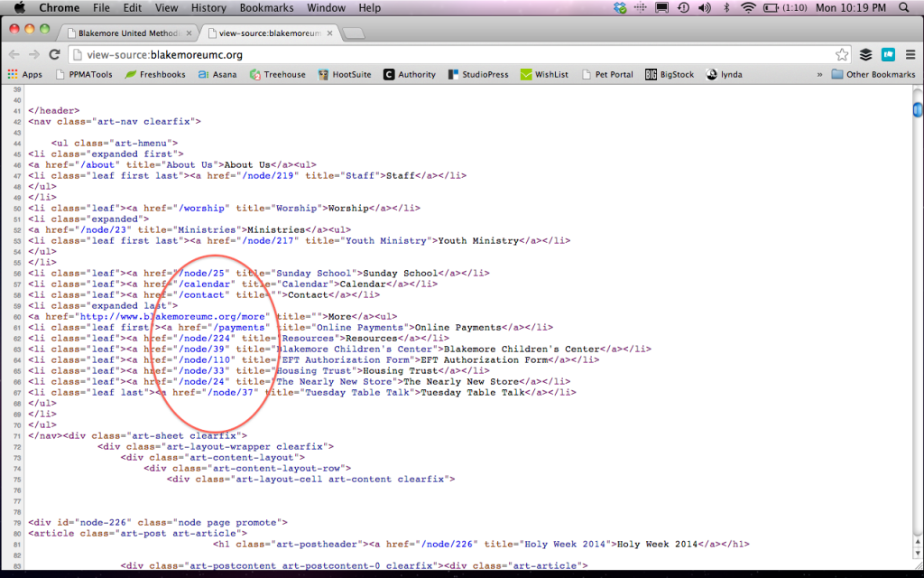Viewport: 924px width, 578px height.
Task: Click the Spotlight search magnifier icon
Action: [x=904, y=7]
